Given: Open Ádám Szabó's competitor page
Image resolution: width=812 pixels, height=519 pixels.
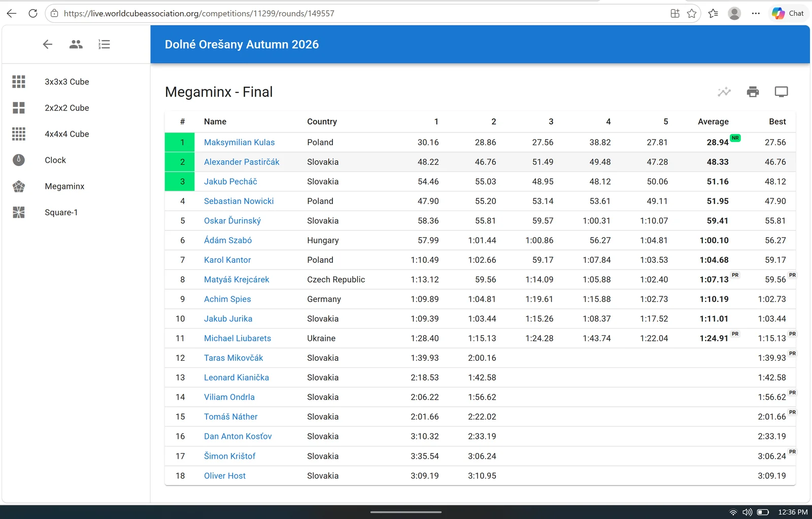Looking at the screenshot, I should click(228, 240).
